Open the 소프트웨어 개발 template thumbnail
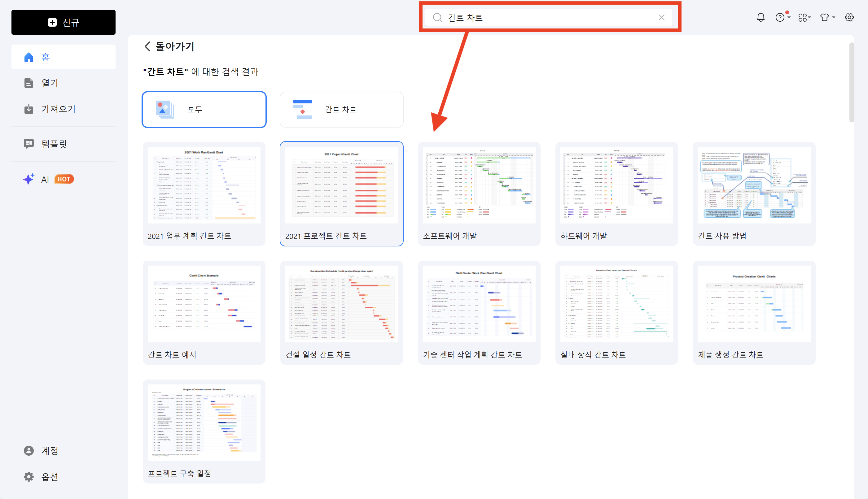The image size is (868, 499). click(x=479, y=185)
